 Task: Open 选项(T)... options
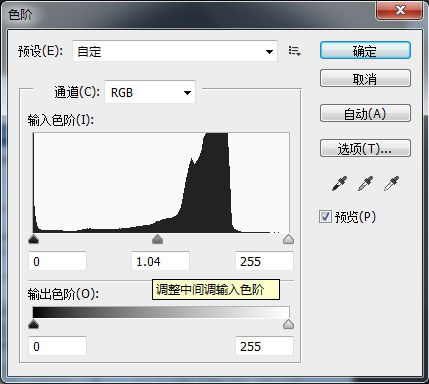tap(365, 148)
